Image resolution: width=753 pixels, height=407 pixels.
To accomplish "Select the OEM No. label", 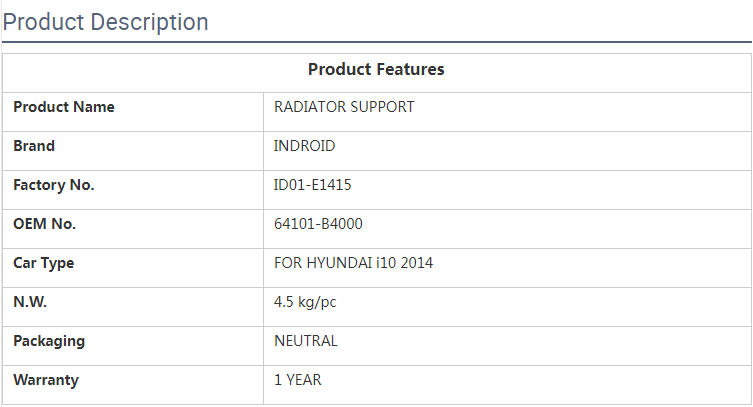I will pos(44,224).
